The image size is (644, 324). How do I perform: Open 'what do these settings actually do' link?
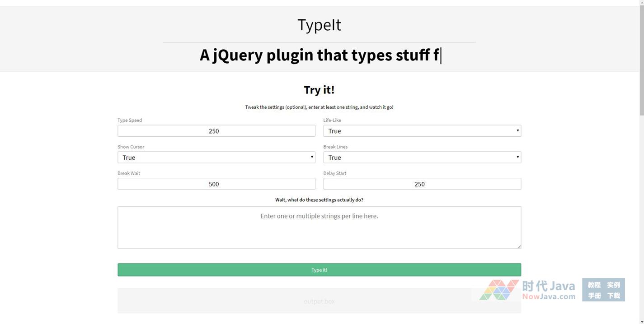(x=319, y=200)
